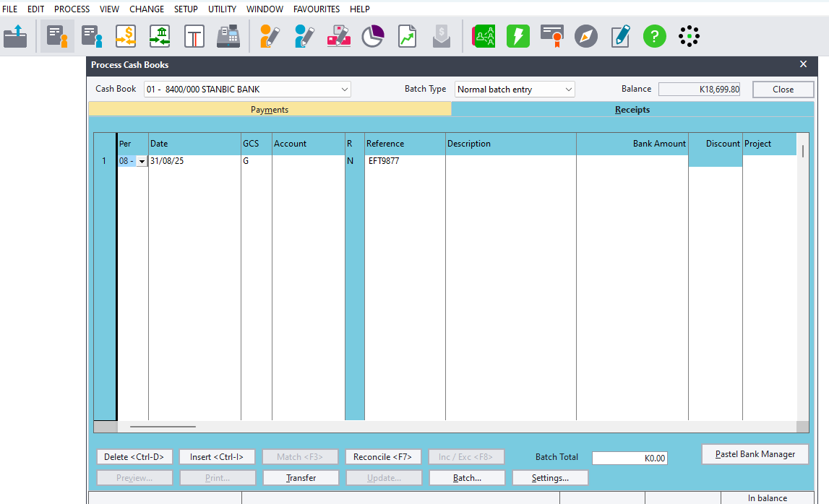Open the VIEW menu

(109, 9)
